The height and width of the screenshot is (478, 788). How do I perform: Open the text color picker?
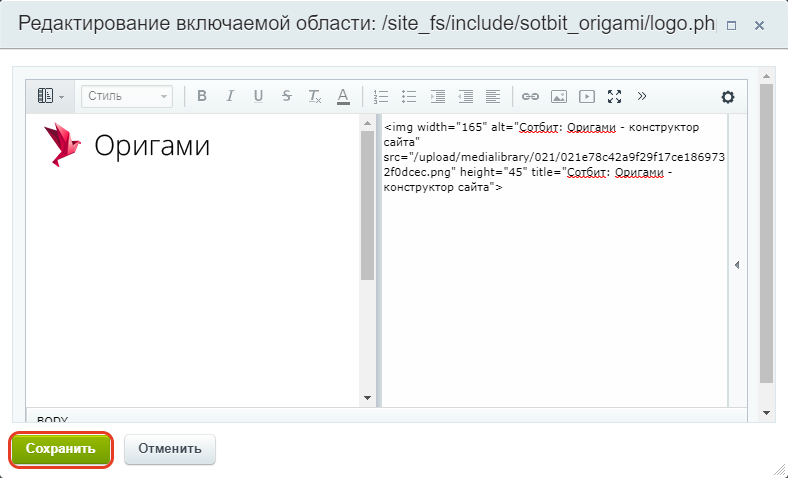point(343,96)
